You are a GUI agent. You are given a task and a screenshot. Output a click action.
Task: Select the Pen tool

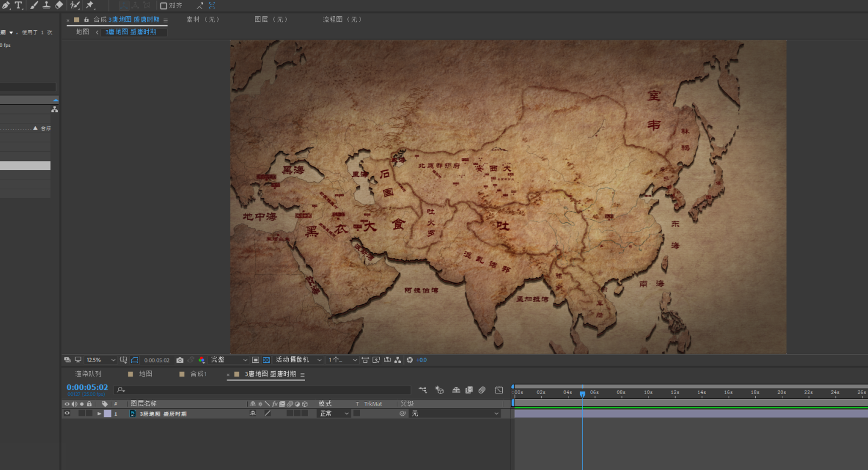point(6,5)
